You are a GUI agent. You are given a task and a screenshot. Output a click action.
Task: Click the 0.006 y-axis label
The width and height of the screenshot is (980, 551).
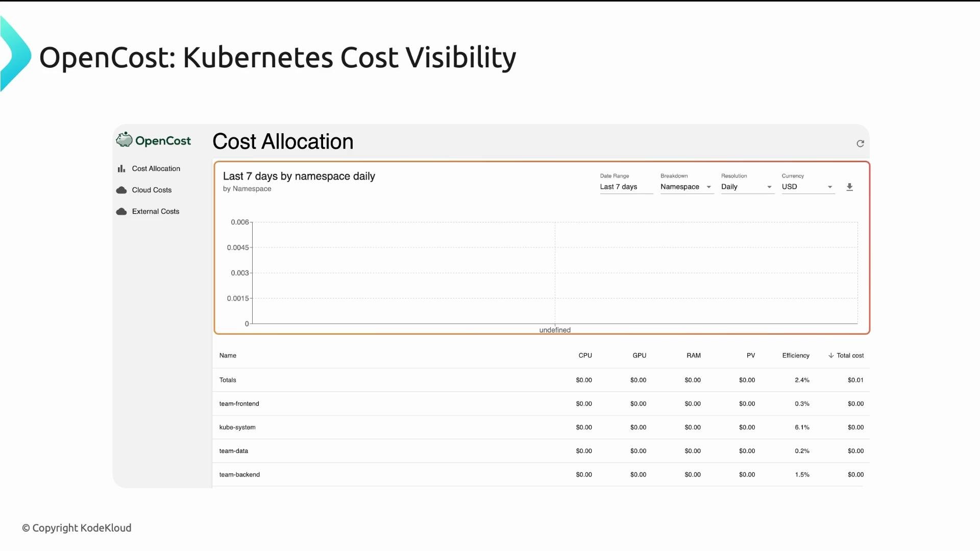(x=239, y=222)
